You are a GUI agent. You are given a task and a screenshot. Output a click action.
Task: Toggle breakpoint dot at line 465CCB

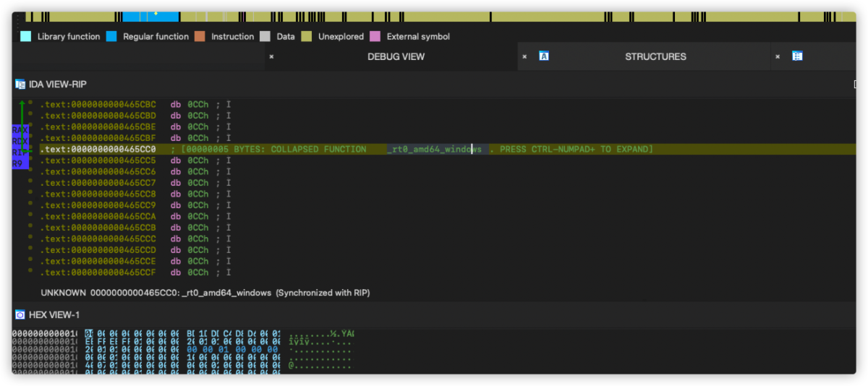tap(30, 227)
